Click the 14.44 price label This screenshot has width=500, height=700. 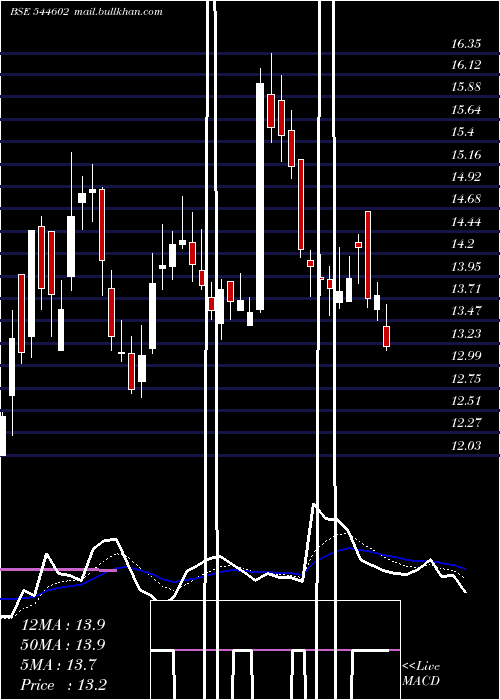(466, 222)
